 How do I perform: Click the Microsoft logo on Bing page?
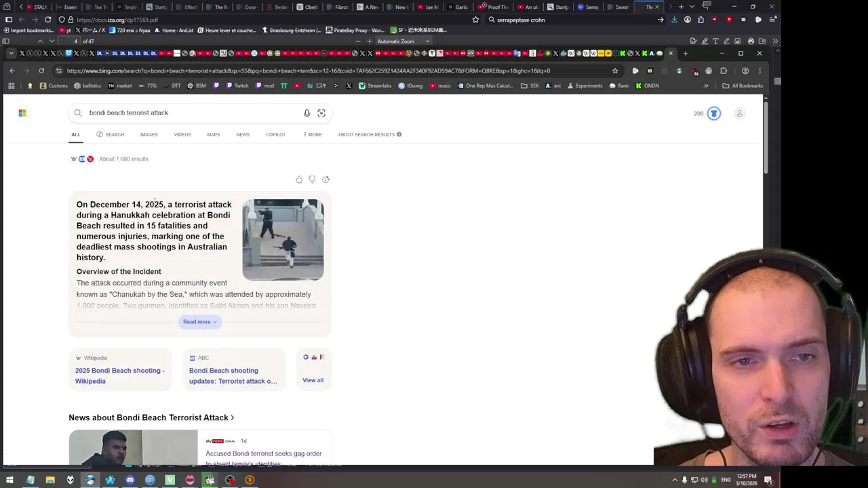[x=22, y=113]
